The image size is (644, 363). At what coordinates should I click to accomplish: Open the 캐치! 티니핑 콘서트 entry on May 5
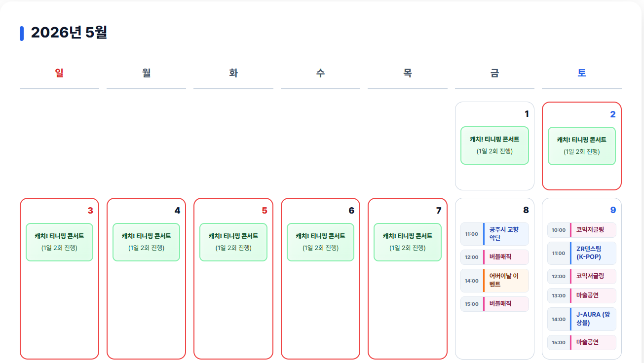tap(233, 242)
